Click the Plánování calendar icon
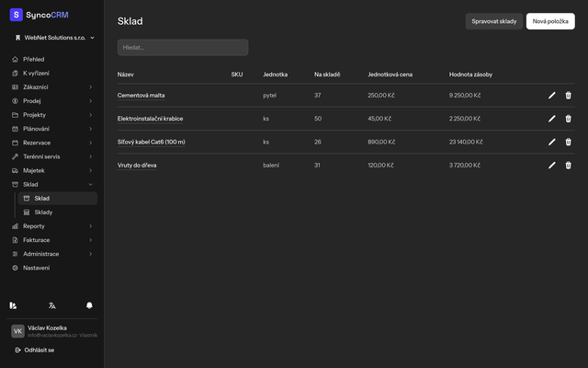This screenshot has width=588, height=368. (15, 129)
